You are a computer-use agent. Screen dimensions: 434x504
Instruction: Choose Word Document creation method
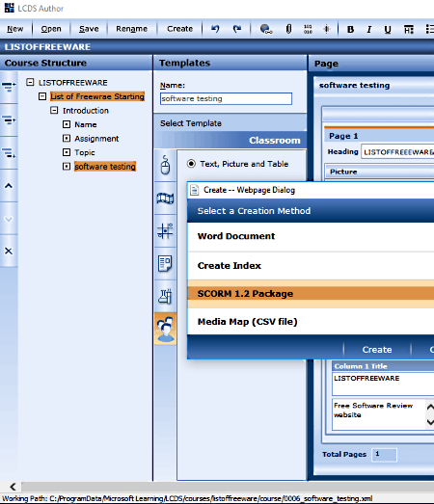(311, 236)
